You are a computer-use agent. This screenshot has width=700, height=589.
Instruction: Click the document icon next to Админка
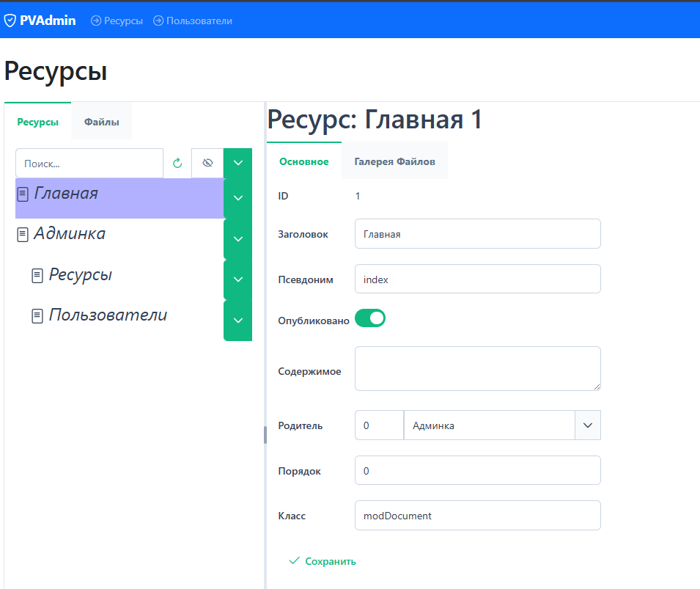pos(23,235)
